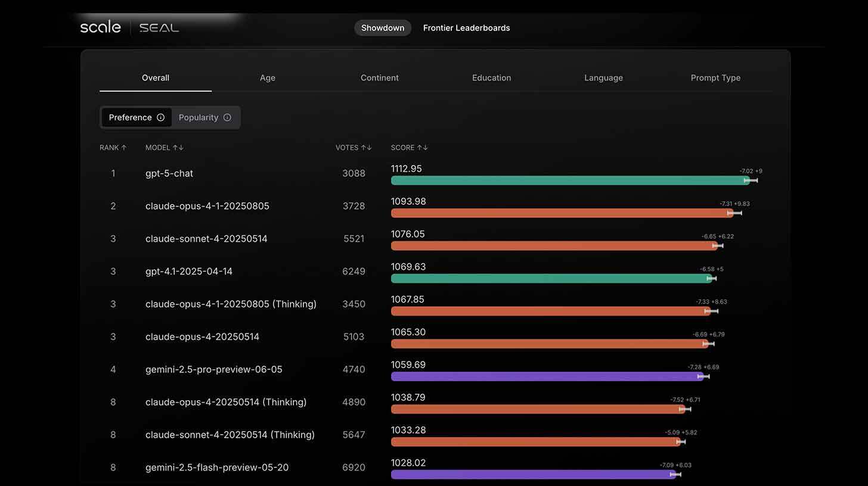
Task: Click the score value 1033.28
Action: coord(408,431)
